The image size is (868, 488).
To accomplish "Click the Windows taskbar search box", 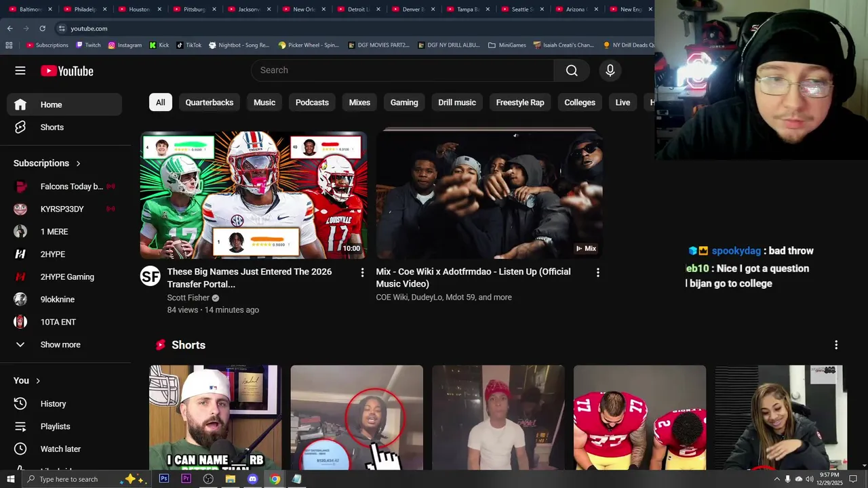I will [x=87, y=479].
